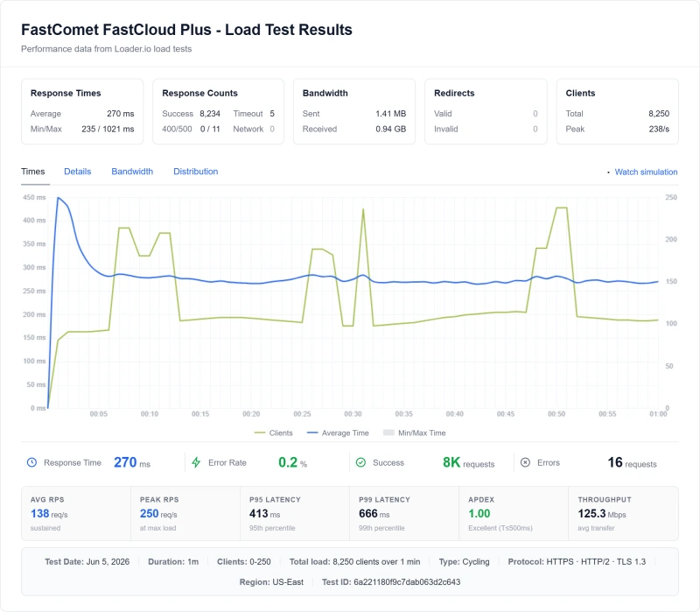The width and height of the screenshot is (700, 612).
Task: Select the Times tab
Action: point(33,172)
